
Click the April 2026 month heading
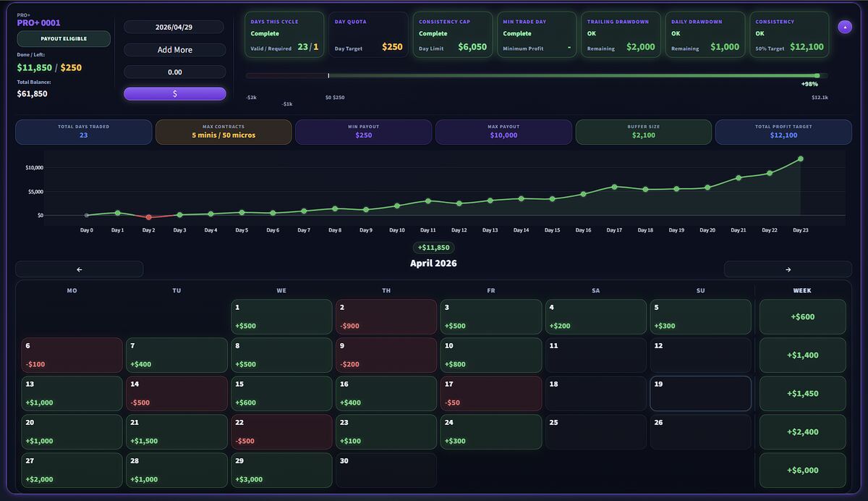coord(433,264)
